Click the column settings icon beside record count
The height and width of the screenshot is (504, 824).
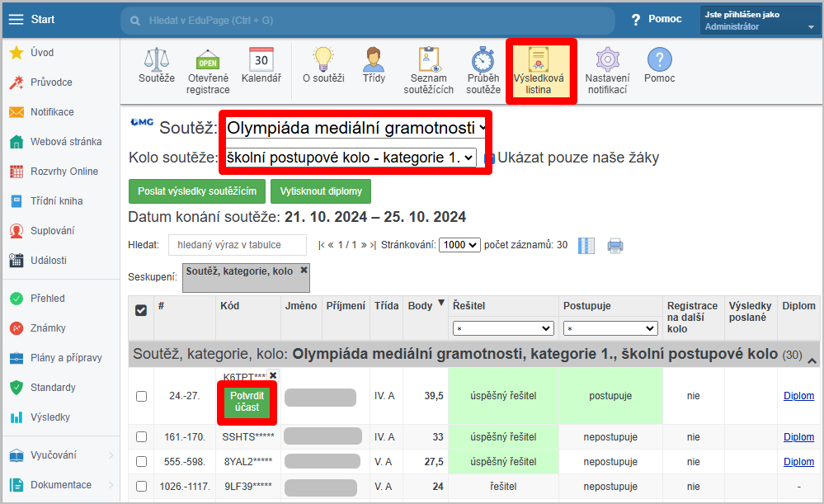pos(586,245)
